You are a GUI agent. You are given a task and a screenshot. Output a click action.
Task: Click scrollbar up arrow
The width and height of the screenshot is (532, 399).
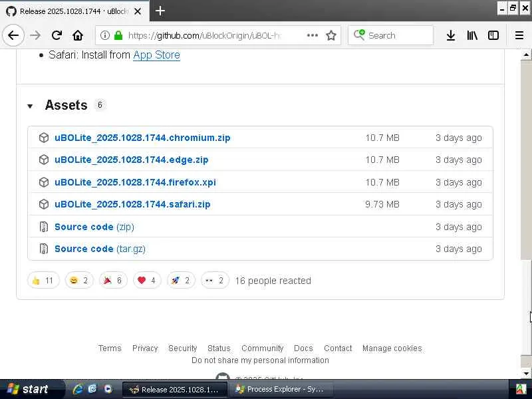(x=526, y=55)
